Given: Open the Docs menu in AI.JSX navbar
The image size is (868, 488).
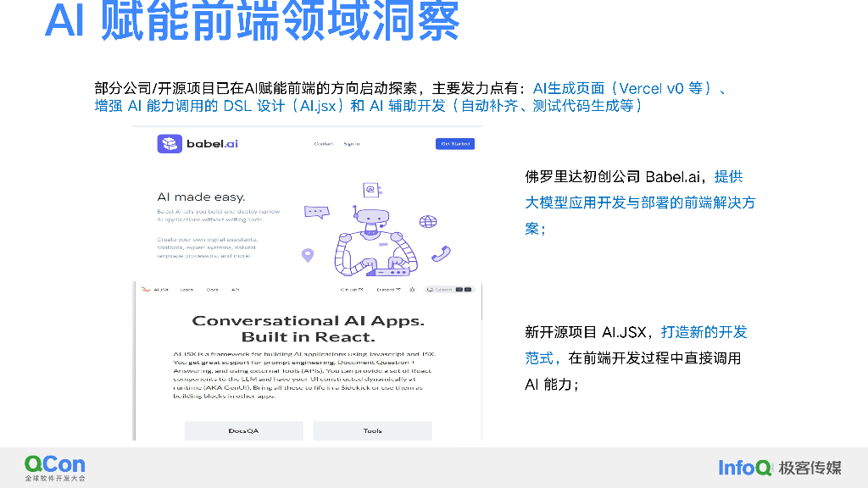Looking at the screenshot, I should (212, 290).
